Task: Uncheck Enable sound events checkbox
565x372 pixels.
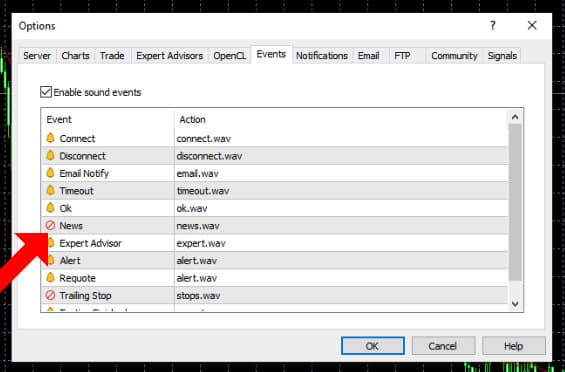Action: click(x=46, y=92)
